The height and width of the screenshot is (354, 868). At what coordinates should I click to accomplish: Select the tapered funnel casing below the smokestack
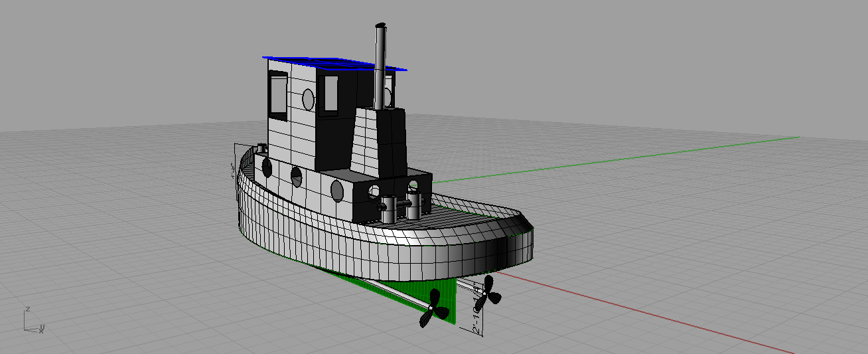[x=378, y=142]
